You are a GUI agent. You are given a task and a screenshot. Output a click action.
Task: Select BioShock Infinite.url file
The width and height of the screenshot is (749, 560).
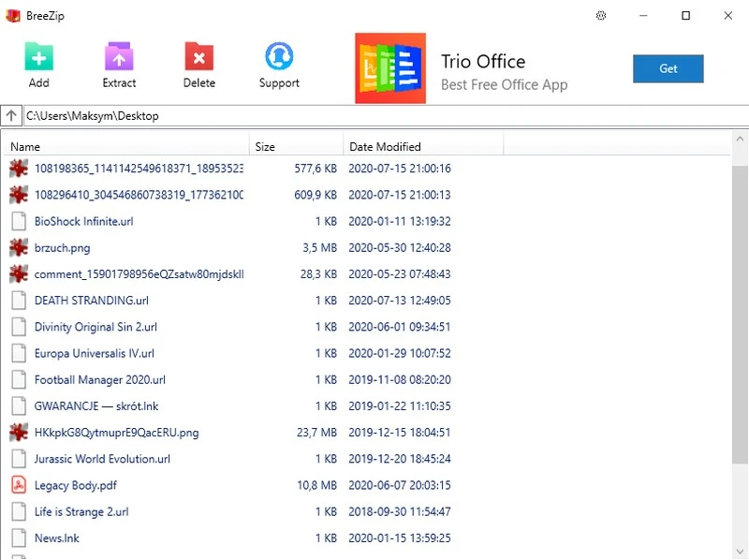pyautogui.click(x=84, y=222)
